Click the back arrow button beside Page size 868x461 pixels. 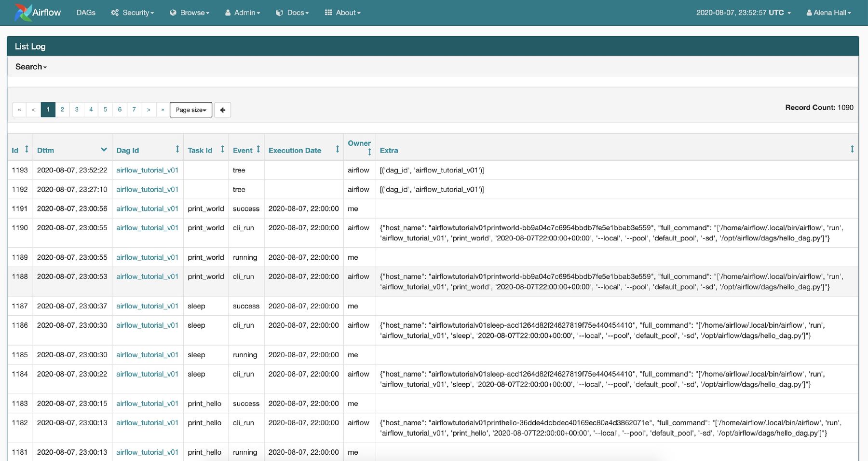coord(222,110)
